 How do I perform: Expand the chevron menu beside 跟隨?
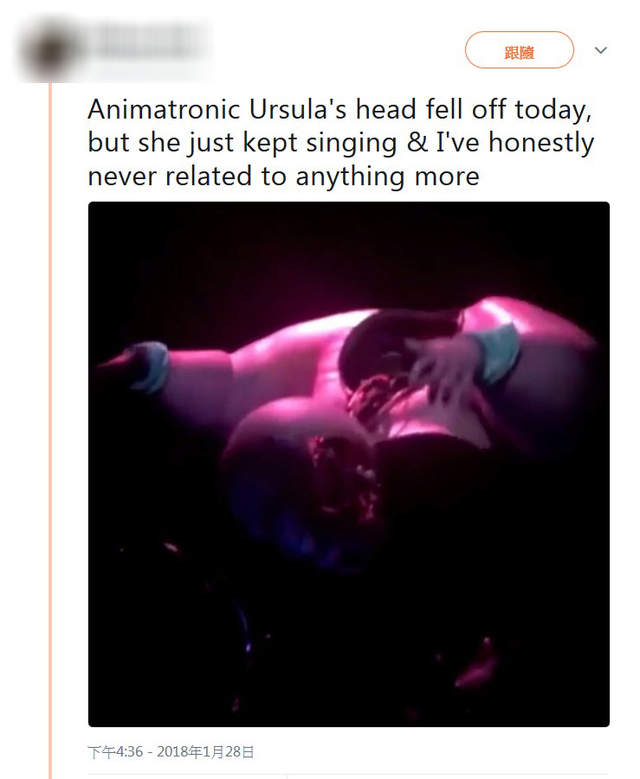tap(601, 50)
